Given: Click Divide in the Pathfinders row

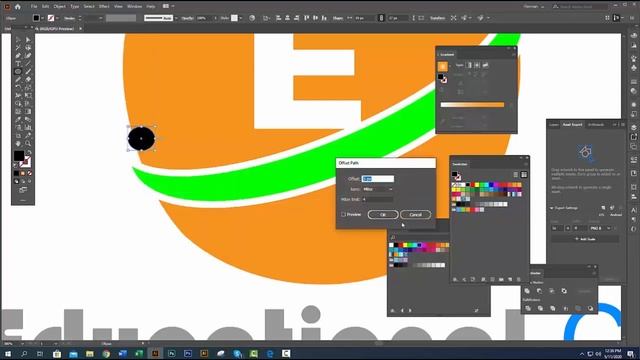Looking at the screenshot, I should 528,309.
